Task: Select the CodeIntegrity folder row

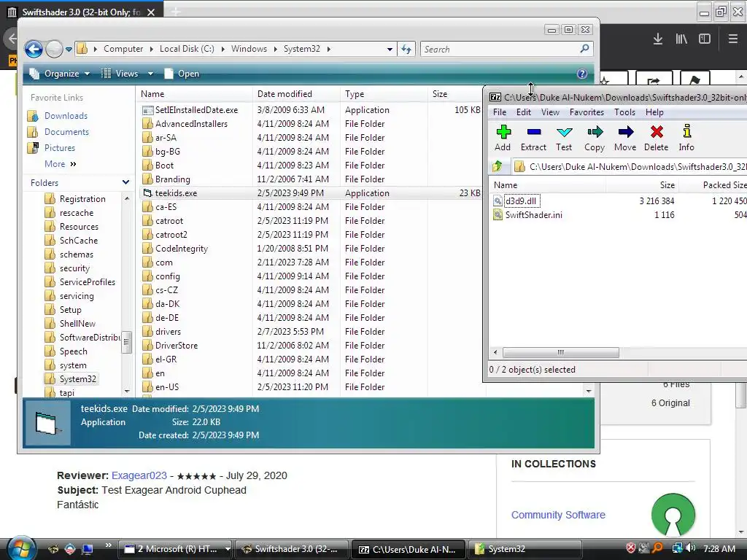Action: 181,249
